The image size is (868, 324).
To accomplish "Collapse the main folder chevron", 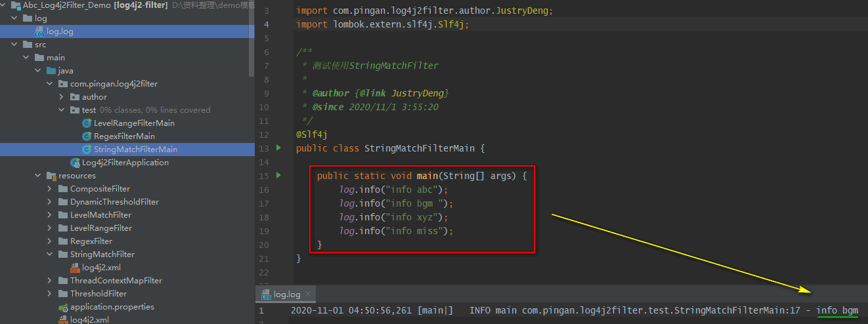I will 27,58.
